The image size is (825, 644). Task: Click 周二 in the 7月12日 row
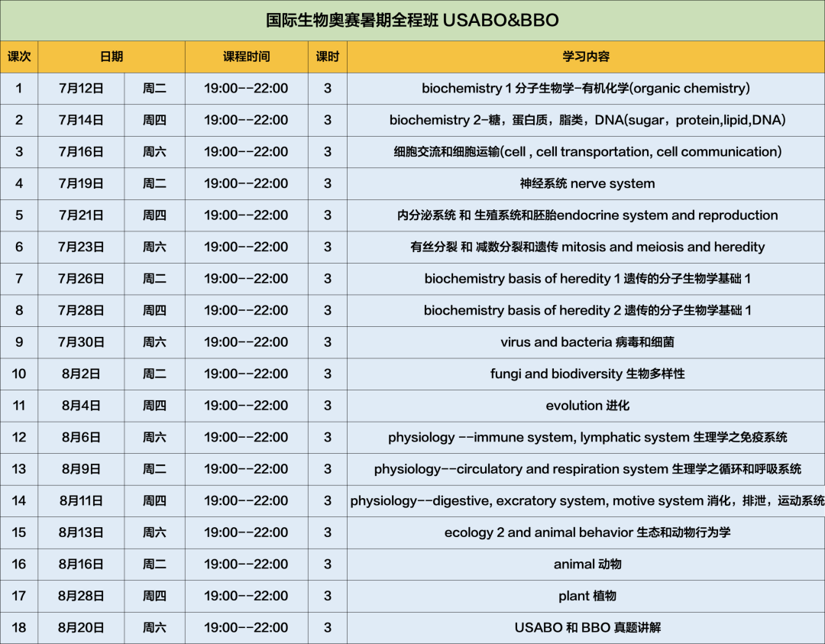coord(154,89)
